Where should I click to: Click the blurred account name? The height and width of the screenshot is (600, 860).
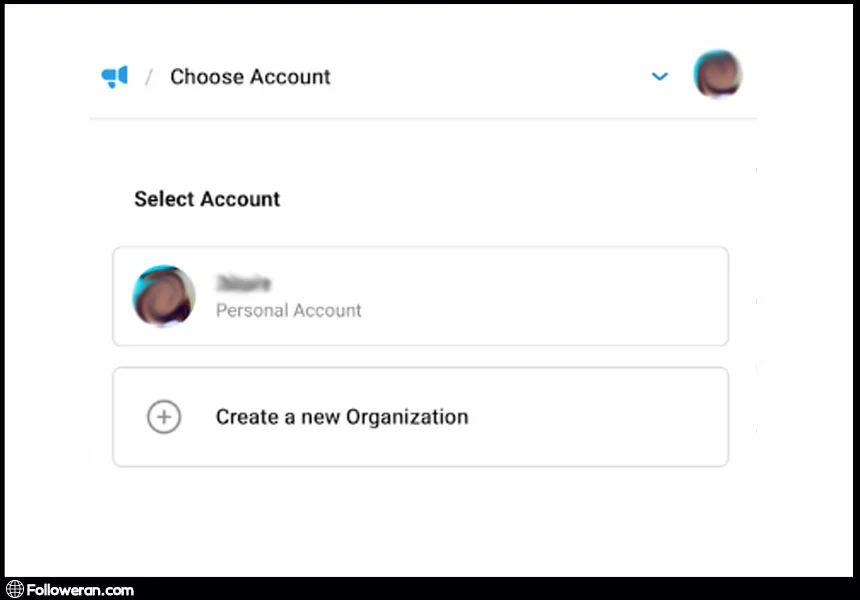coord(245,284)
